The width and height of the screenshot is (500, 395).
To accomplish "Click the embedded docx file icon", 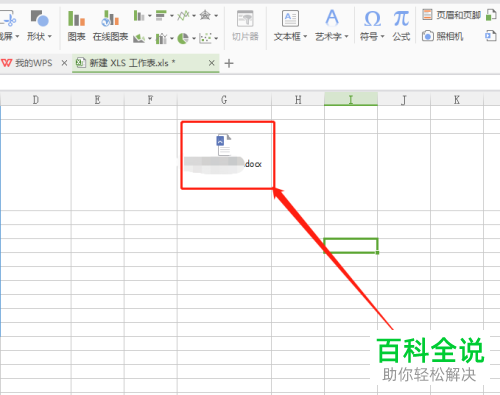I will coord(224,145).
